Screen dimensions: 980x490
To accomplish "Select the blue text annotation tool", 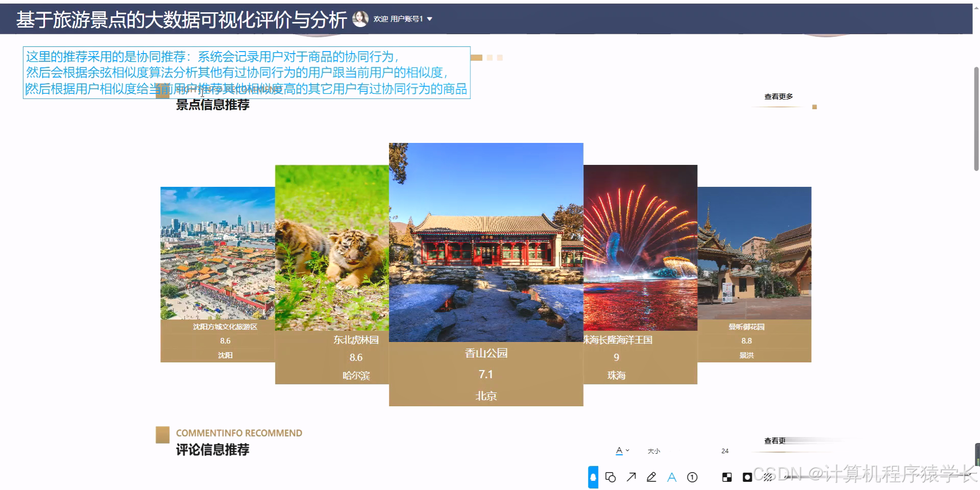I will (672, 477).
